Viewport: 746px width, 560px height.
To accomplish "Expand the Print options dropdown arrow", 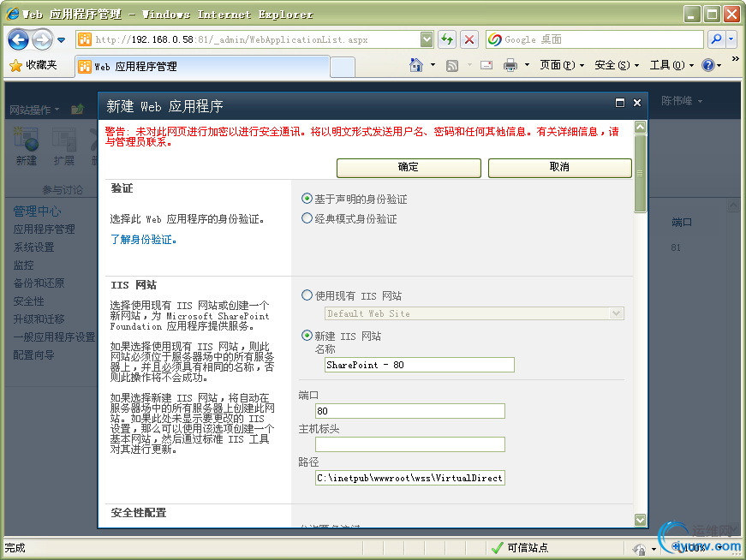I will 527,65.
